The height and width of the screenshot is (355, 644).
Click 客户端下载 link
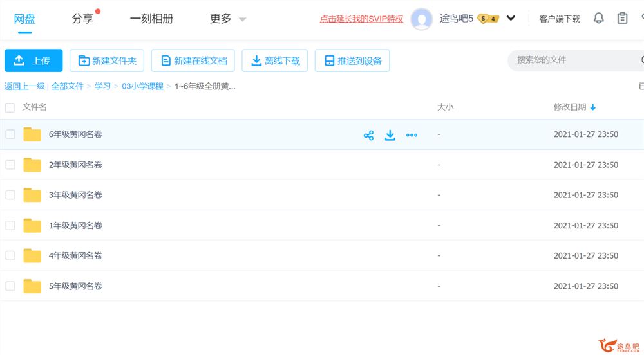pyautogui.click(x=560, y=19)
